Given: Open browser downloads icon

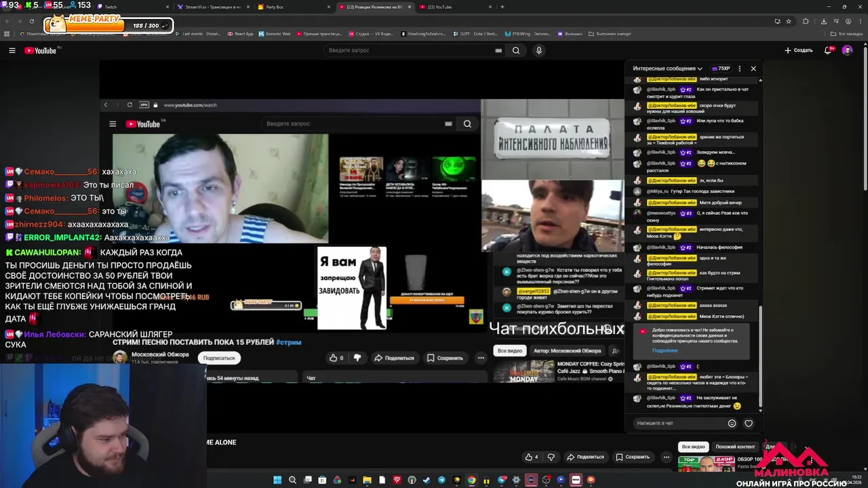Looking at the screenshot, I should coord(823,21).
